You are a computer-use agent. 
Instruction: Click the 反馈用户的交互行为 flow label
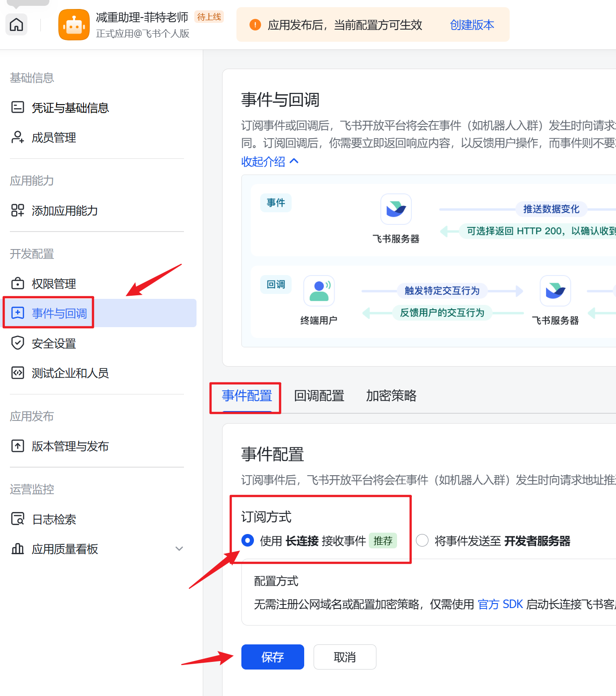coord(442,312)
